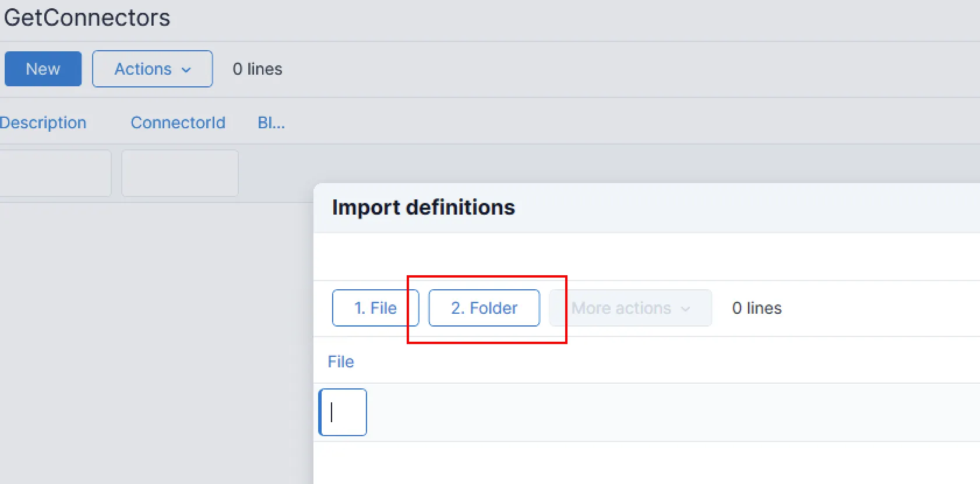Click the 0 lines count in dialog
The width and height of the screenshot is (980, 484).
click(x=756, y=308)
